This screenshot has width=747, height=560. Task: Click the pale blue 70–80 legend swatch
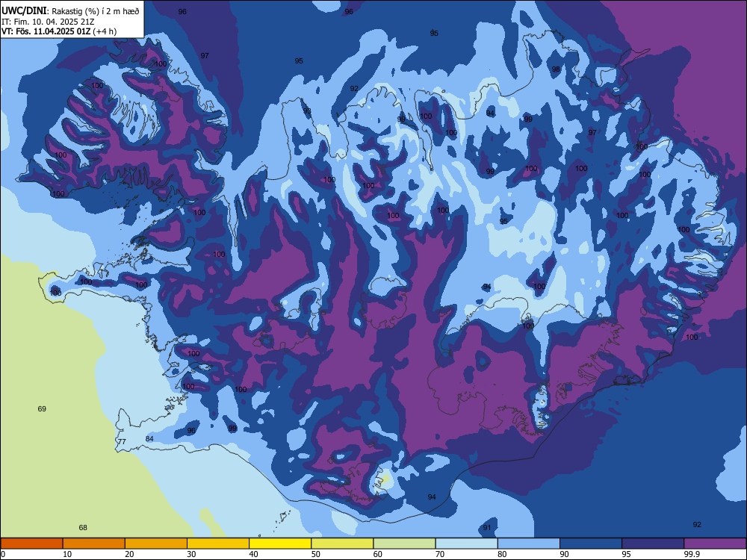pos(466,544)
